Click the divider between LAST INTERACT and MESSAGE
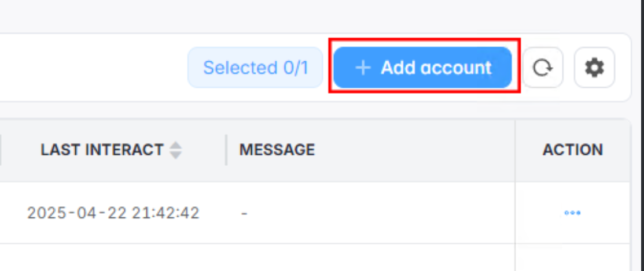The image size is (644, 271). point(226,150)
